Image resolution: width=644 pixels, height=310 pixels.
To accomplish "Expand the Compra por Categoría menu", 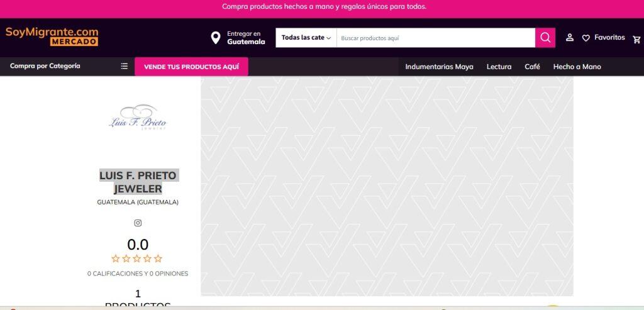I will [x=45, y=66].
